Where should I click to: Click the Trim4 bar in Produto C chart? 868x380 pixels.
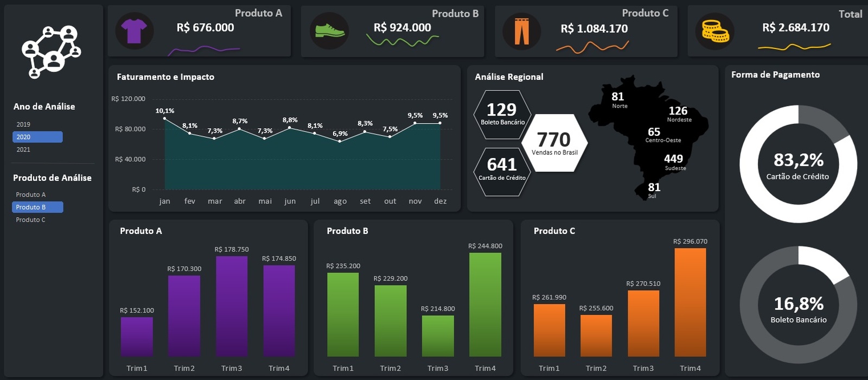(690, 302)
